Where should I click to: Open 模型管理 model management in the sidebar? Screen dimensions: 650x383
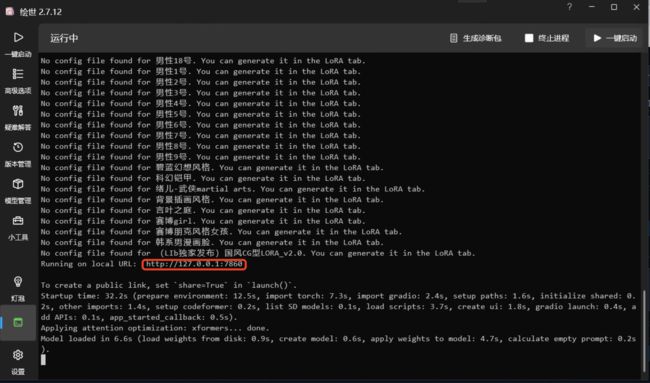click(18, 191)
